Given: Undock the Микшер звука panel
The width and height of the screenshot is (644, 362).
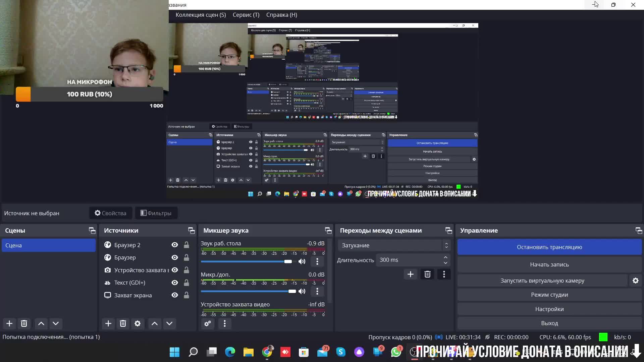Looking at the screenshot, I should (328, 231).
